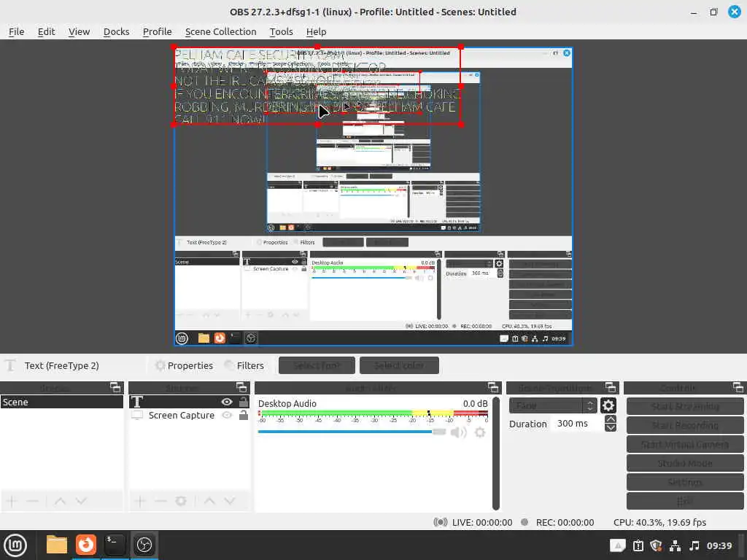
Task: Click the Exit button in Controls
Action: 685,501
